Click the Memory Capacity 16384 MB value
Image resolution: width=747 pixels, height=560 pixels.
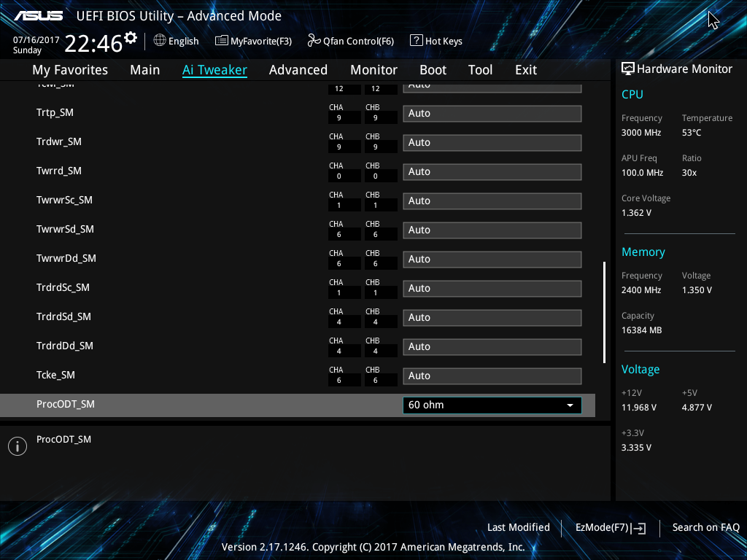[x=642, y=330]
